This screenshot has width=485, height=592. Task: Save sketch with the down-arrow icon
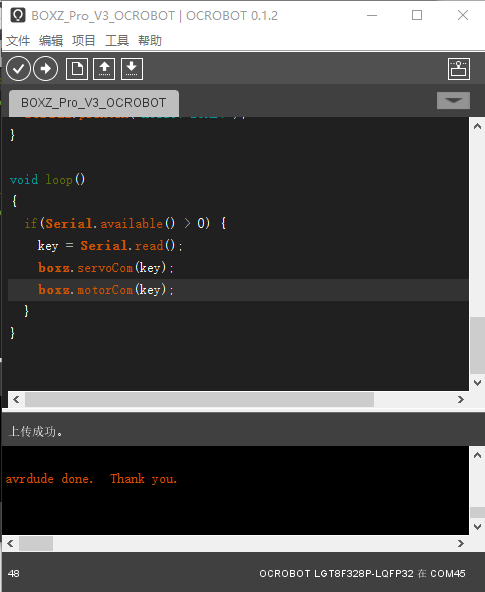[132, 69]
